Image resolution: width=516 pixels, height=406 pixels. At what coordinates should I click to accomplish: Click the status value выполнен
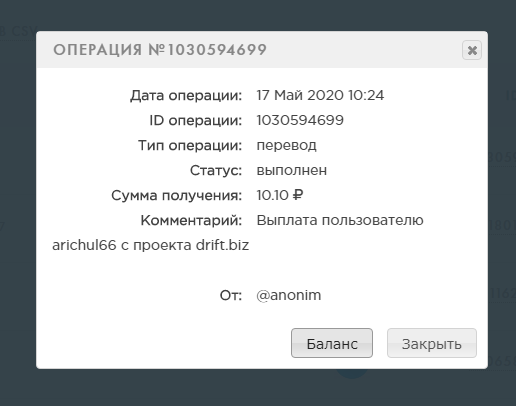click(292, 170)
